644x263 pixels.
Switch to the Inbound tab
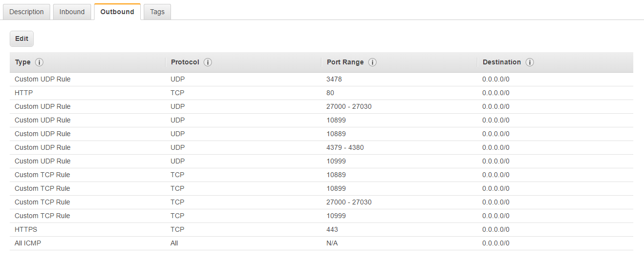click(72, 12)
